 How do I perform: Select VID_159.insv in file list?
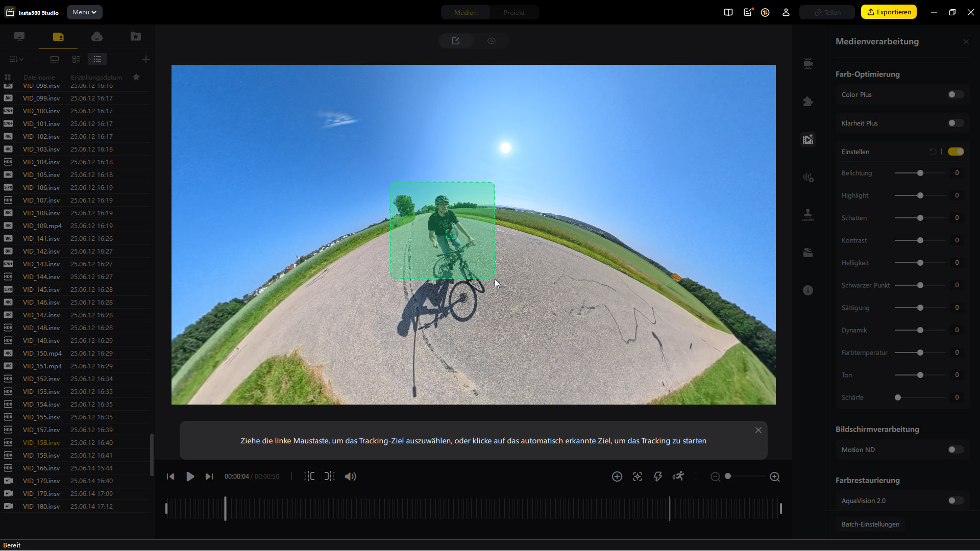point(41,456)
